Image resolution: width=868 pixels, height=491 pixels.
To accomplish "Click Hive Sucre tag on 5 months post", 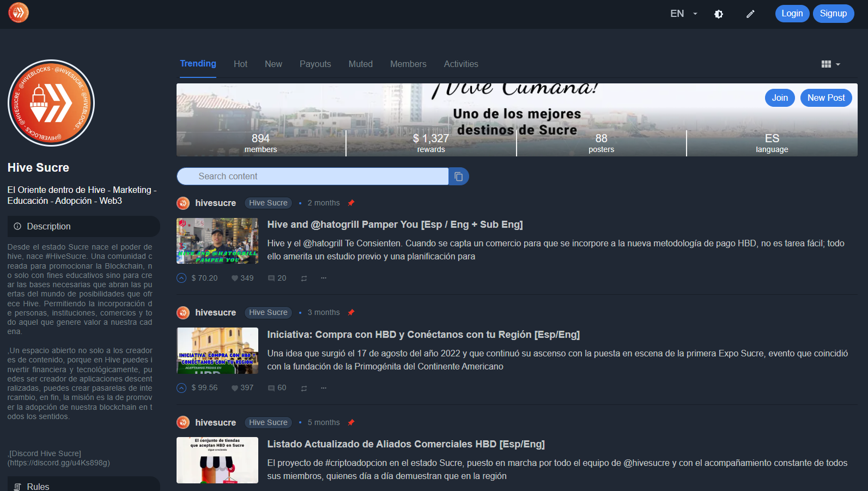I will (x=268, y=422).
